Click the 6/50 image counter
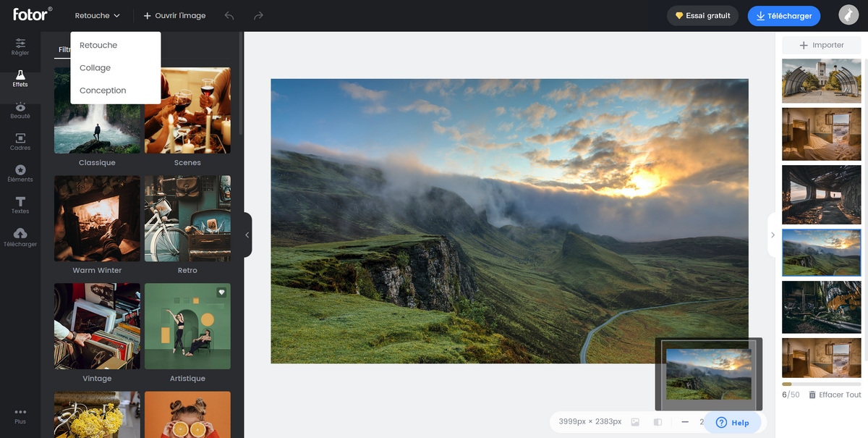The width and height of the screenshot is (868, 438). [x=791, y=395]
